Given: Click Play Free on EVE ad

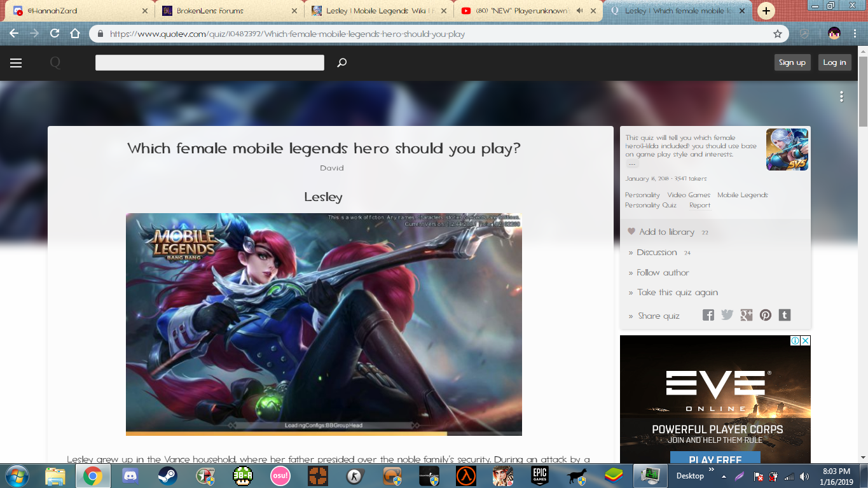Looking at the screenshot, I should [715, 459].
